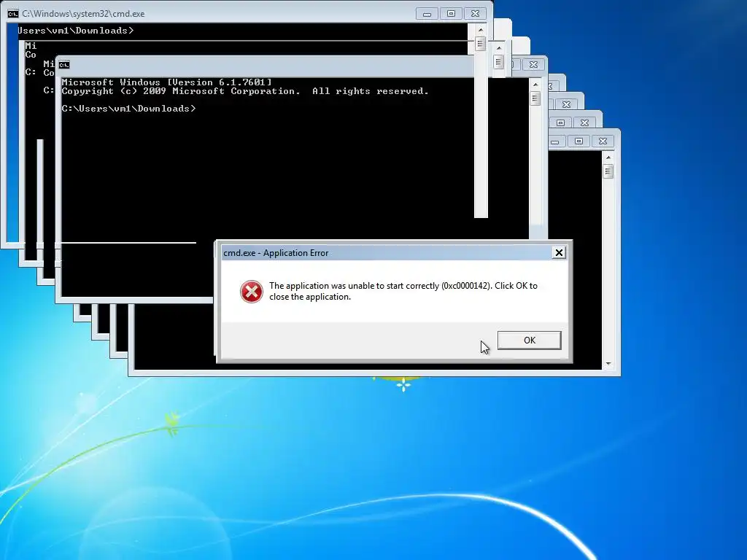747x560 pixels.
Task: Click scroll-up arrow in the Version 6.1.7601 window
Action: pyautogui.click(x=535, y=85)
